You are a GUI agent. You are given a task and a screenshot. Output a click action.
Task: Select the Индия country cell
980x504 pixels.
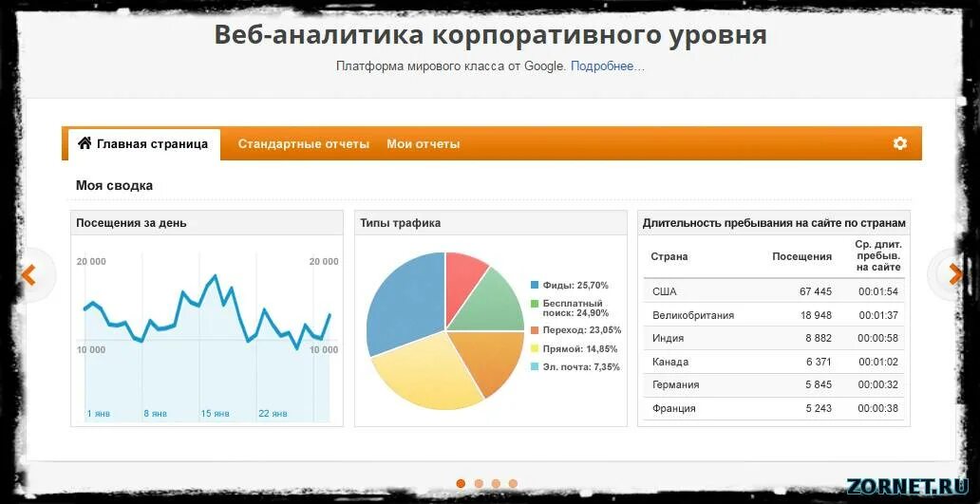(x=669, y=339)
